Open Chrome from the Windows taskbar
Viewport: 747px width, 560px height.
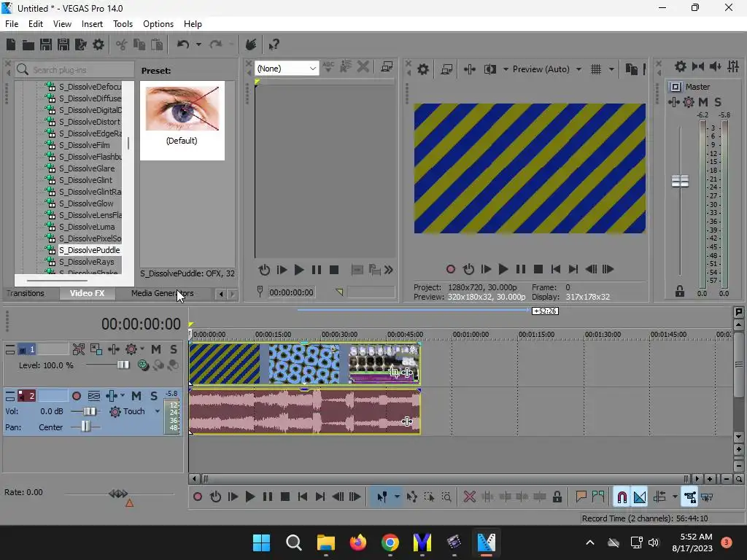tap(390, 542)
